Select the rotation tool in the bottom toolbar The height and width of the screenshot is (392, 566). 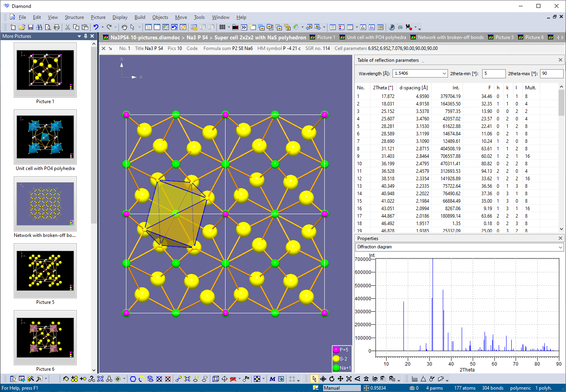point(332,379)
